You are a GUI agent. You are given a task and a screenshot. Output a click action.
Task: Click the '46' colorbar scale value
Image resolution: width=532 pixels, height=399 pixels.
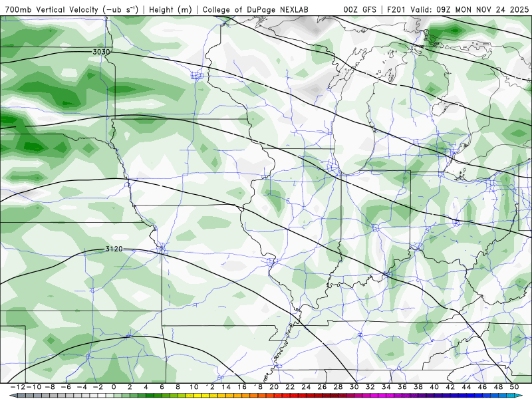[482, 387]
